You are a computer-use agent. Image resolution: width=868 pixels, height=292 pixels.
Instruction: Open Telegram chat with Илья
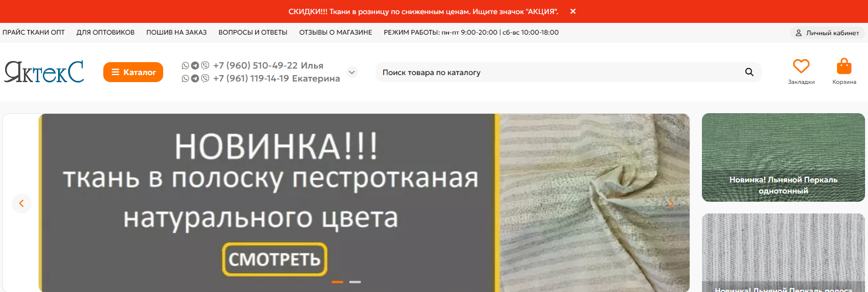click(195, 66)
